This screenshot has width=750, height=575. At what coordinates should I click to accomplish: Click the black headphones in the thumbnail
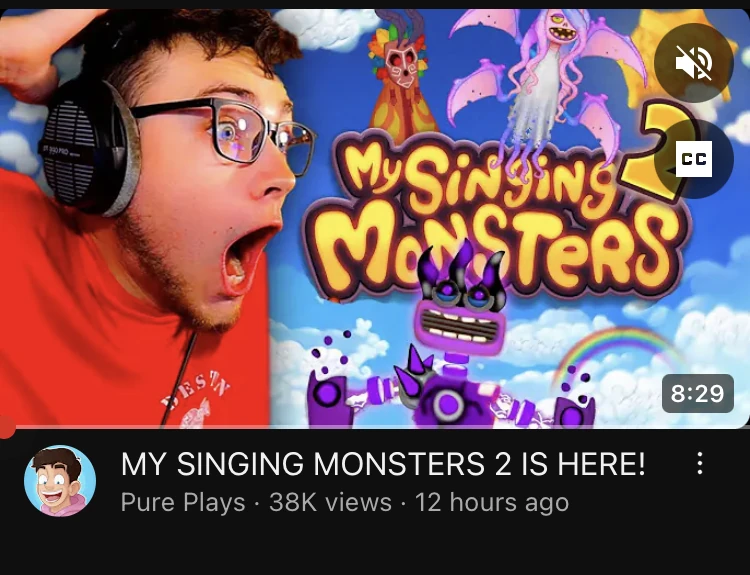pos(88,146)
